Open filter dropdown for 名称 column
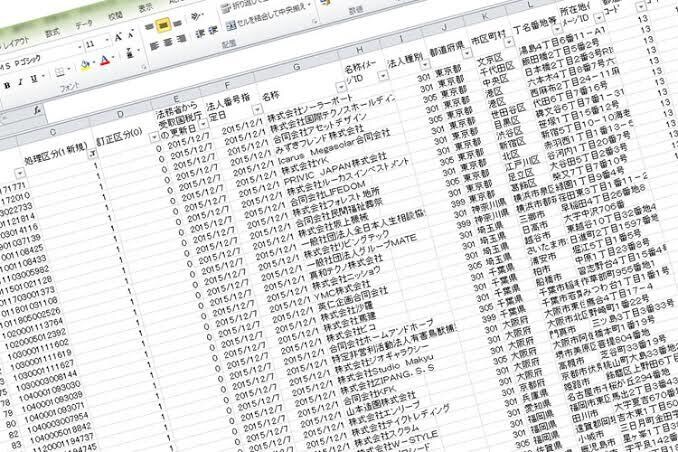 (341, 88)
